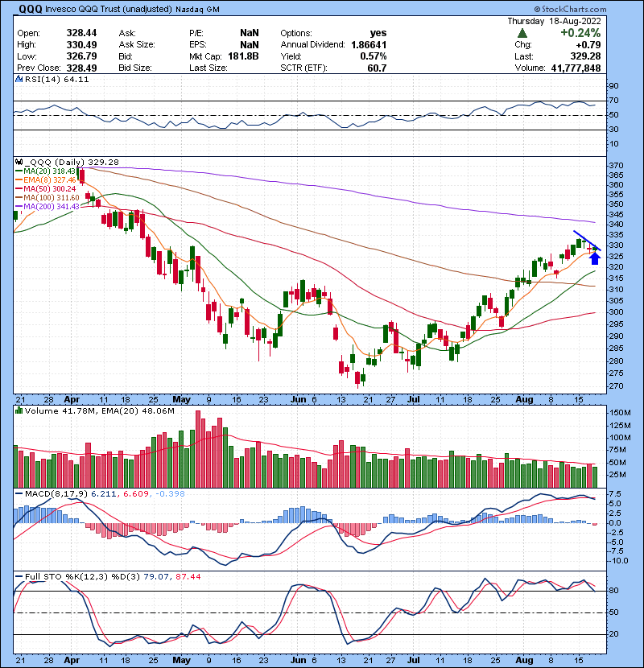Viewport: 644px width, 668px height.
Task: Click the volume bars icon beside Volume 41.78M
Action: click(19, 410)
